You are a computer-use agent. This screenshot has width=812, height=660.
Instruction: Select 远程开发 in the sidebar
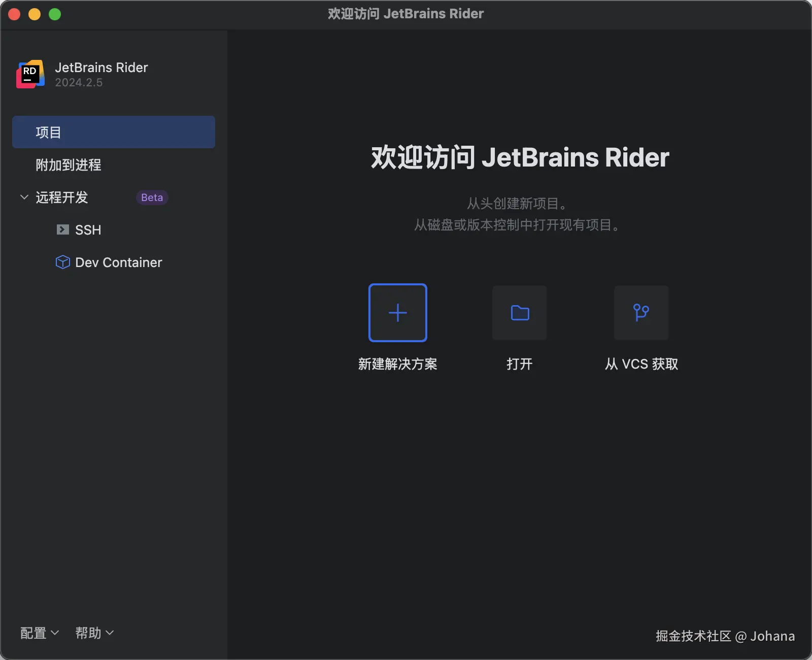click(62, 197)
